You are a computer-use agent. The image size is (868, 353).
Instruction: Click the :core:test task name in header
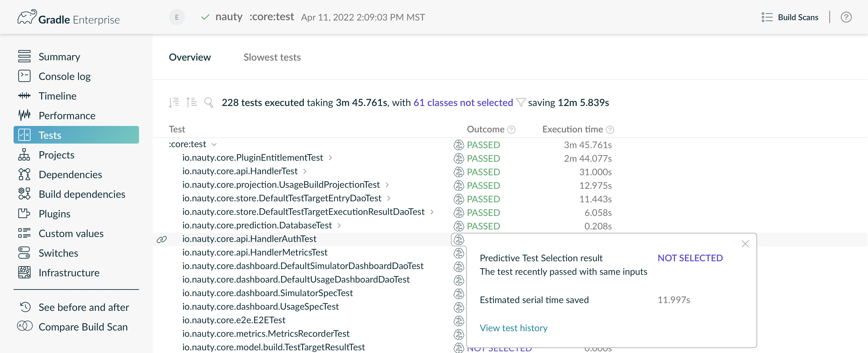coord(272,16)
